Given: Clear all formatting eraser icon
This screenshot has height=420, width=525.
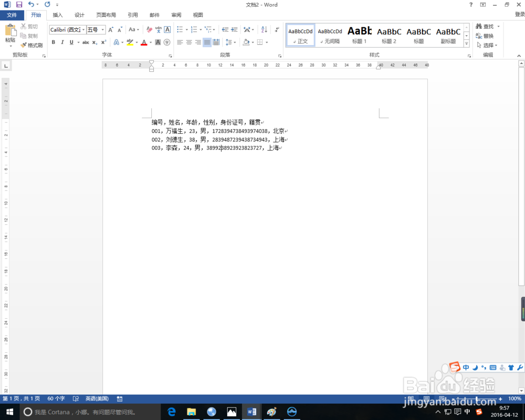Looking at the screenshot, I should [149, 30].
